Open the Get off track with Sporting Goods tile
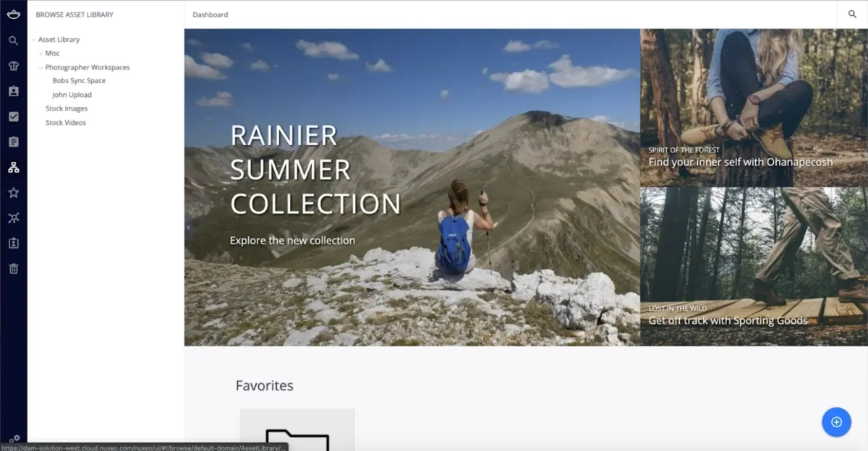868x451 pixels. (754, 267)
